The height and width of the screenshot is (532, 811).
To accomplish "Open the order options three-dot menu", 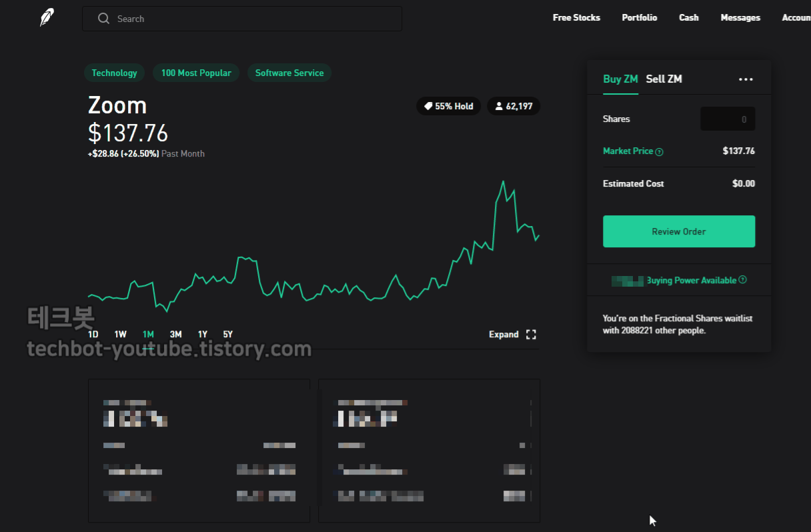I will click(x=746, y=79).
